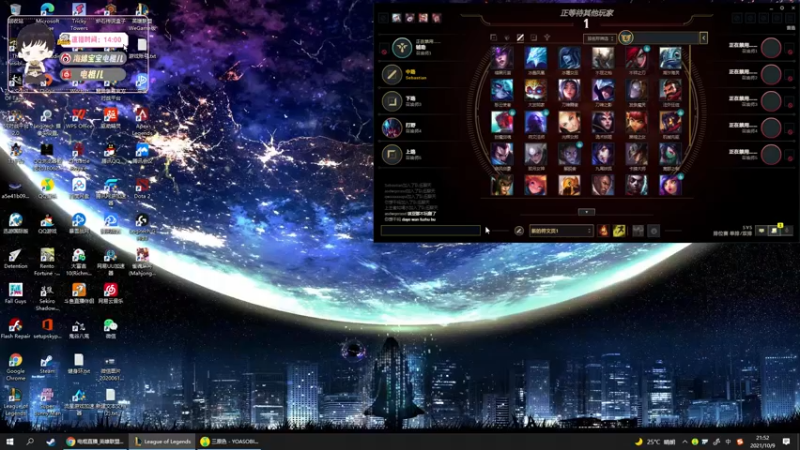This screenshot has width=800, height=450.
Task: Open the chat bubble icon at bottom right
Action: pos(761,231)
